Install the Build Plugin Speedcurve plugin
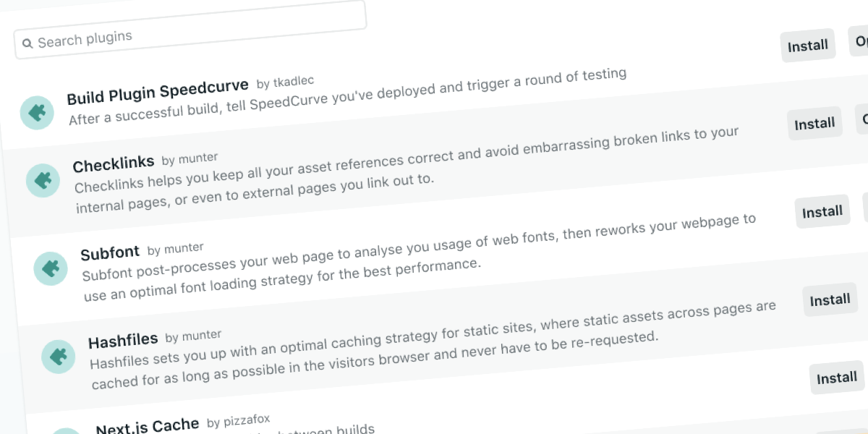The image size is (868, 434). 807,46
